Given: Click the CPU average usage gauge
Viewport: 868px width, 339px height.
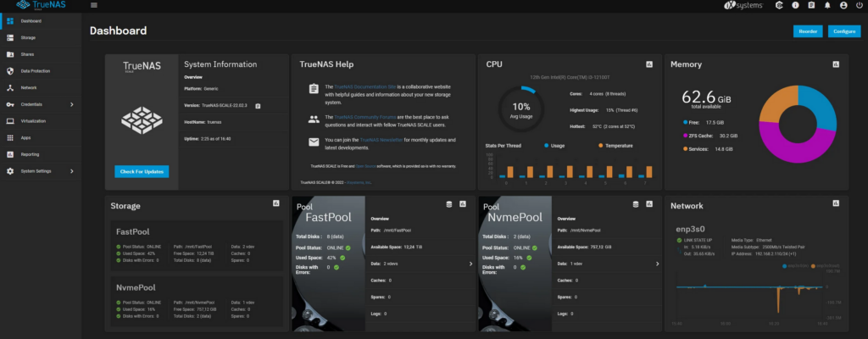Looking at the screenshot, I should click(520, 109).
